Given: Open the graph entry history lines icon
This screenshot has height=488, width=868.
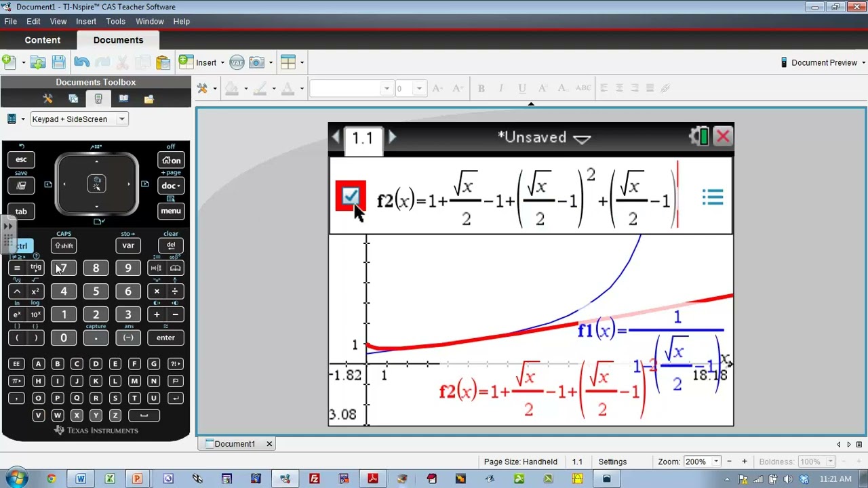Looking at the screenshot, I should tap(713, 197).
